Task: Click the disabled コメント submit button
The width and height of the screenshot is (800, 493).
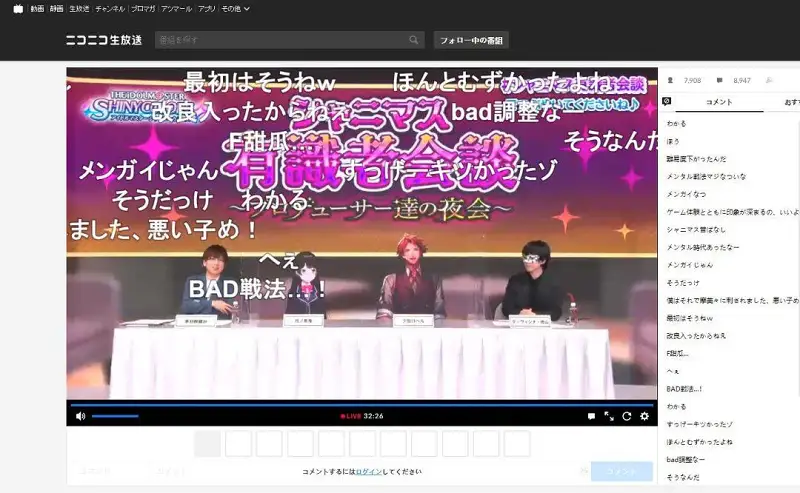Action: [x=621, y=471]
